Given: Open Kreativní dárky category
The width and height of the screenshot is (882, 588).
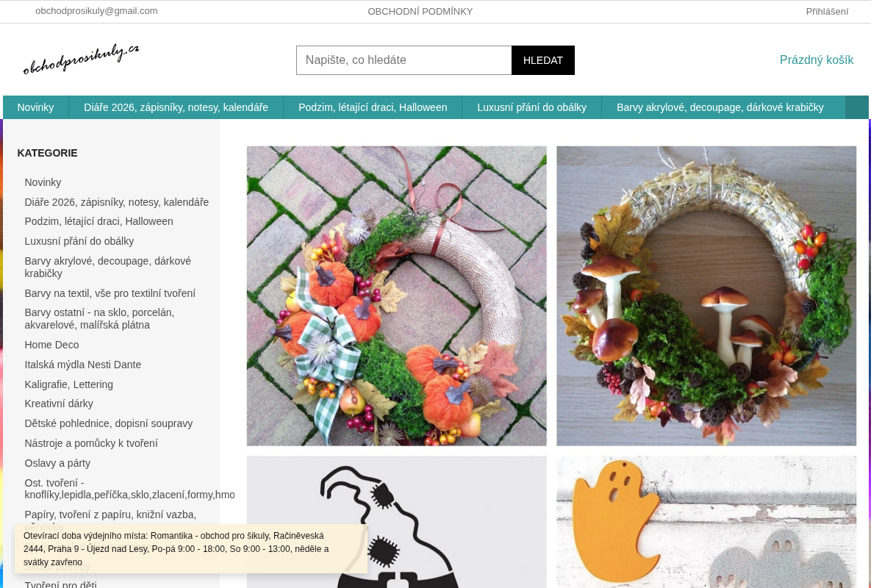Looking at the screenshot, I should click(x=59, y=404).
